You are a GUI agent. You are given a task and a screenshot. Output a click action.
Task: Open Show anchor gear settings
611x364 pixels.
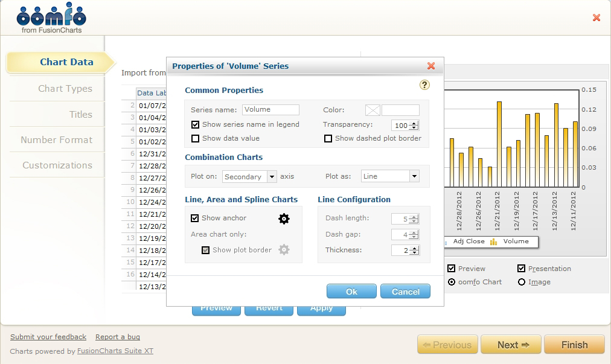[284, 219]
